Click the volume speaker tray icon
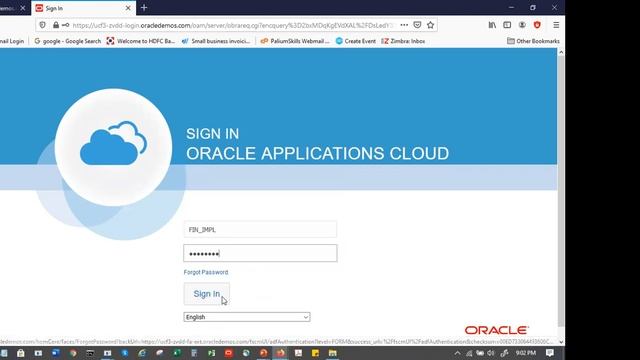The width and height of the screenshot is (640, 360). click(491, 353)
